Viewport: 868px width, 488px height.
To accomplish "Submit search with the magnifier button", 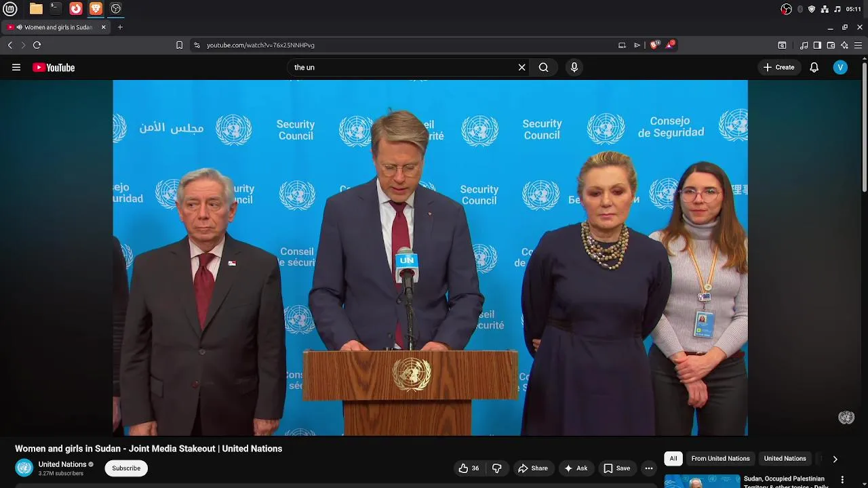I will coord(543,67).
